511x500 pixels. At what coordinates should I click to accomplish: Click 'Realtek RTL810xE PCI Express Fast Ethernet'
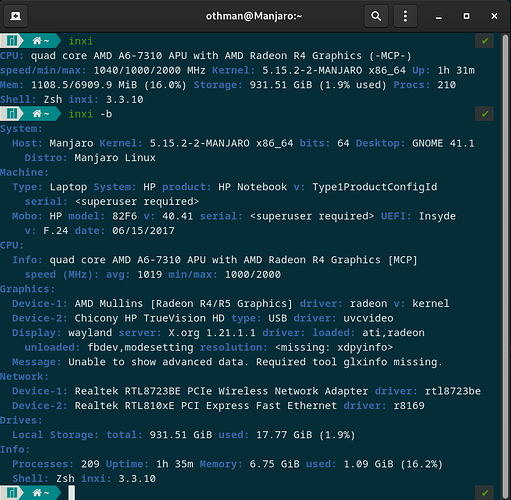(206, 406)
